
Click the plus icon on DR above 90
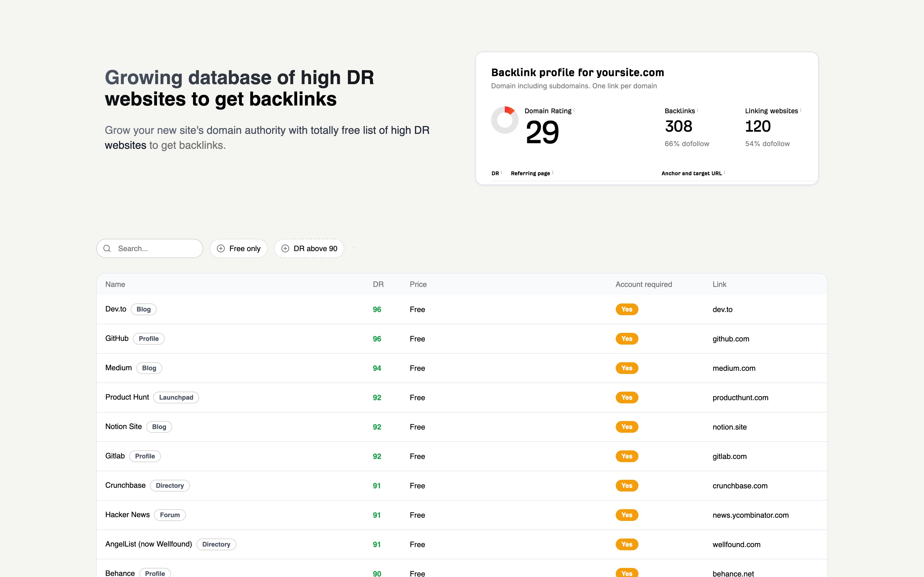tap(285, 248)
